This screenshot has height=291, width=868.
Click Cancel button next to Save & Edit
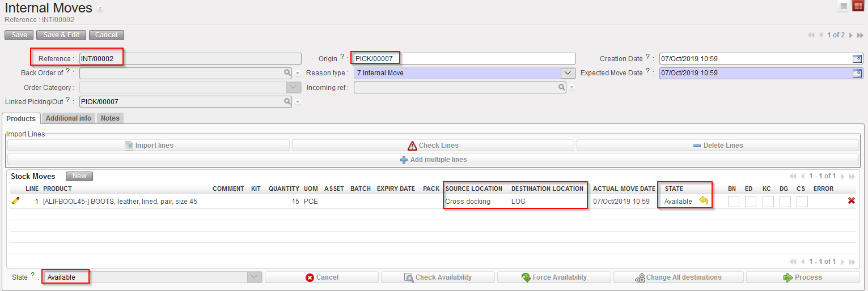(106, 35)
